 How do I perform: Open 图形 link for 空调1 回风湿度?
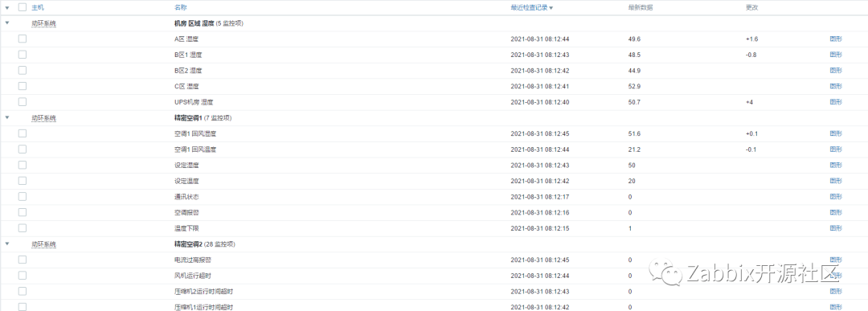tap(836, 134)
